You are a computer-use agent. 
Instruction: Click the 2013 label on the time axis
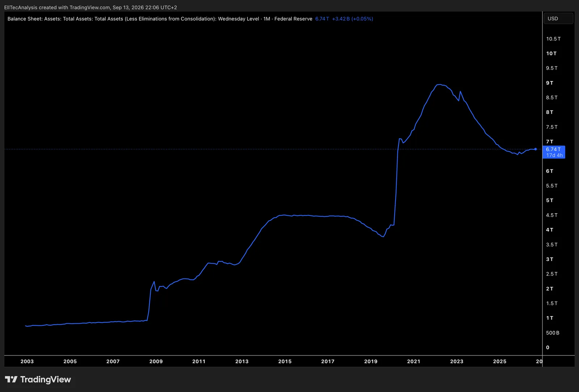(x=242, y=361)
